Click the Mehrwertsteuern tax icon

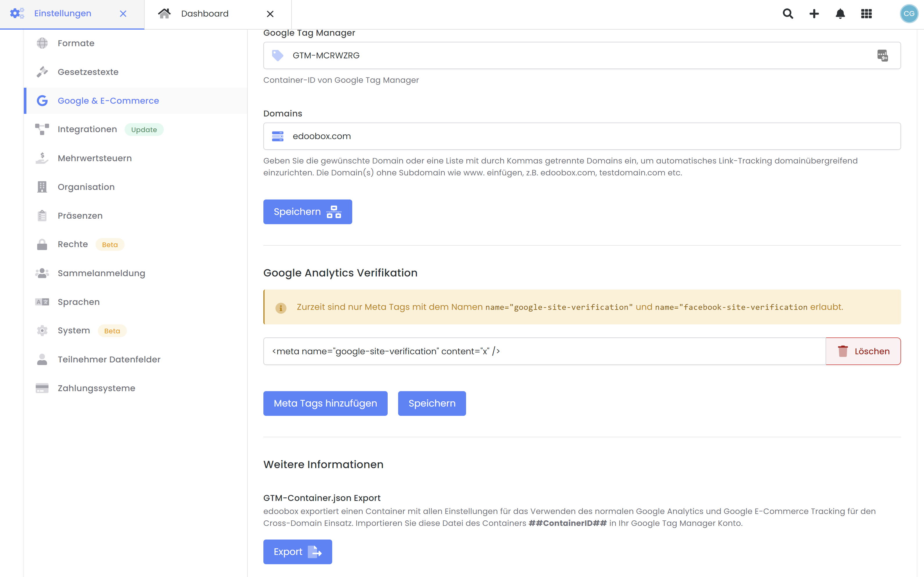[42, 158]
